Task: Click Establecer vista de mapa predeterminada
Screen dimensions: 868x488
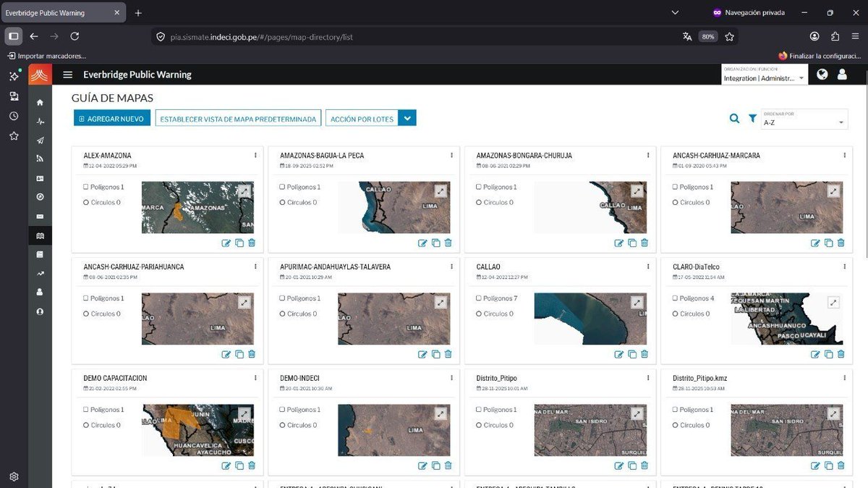Action: (238, 119)
